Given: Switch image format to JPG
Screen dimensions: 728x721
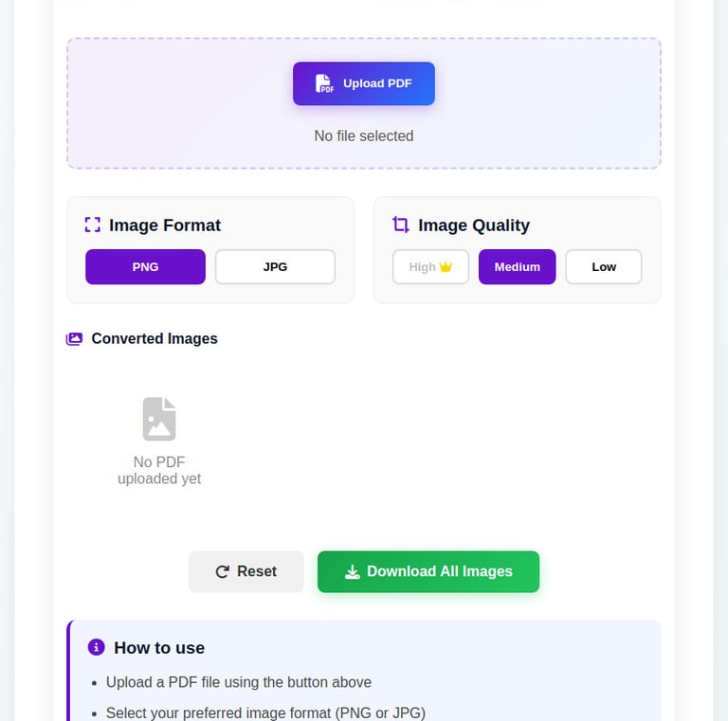Looking at the screenshot, I should (275, 267).
